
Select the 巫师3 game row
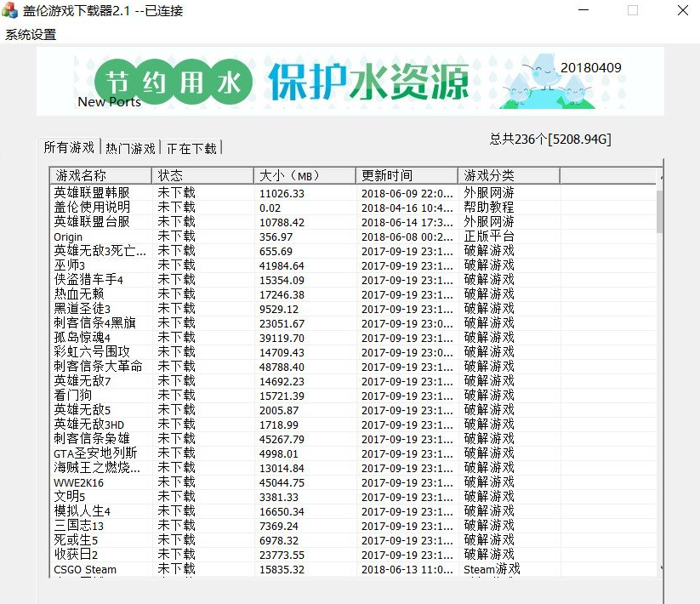pos(353,265)
